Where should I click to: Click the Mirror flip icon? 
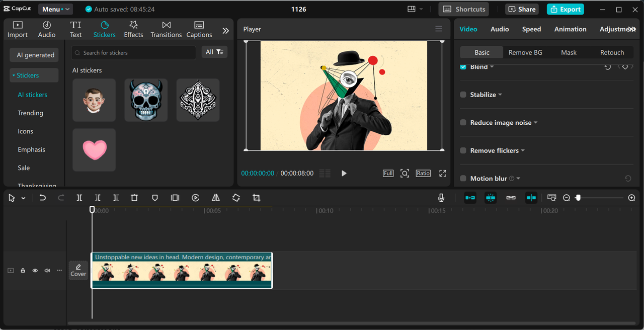point(216,198)
